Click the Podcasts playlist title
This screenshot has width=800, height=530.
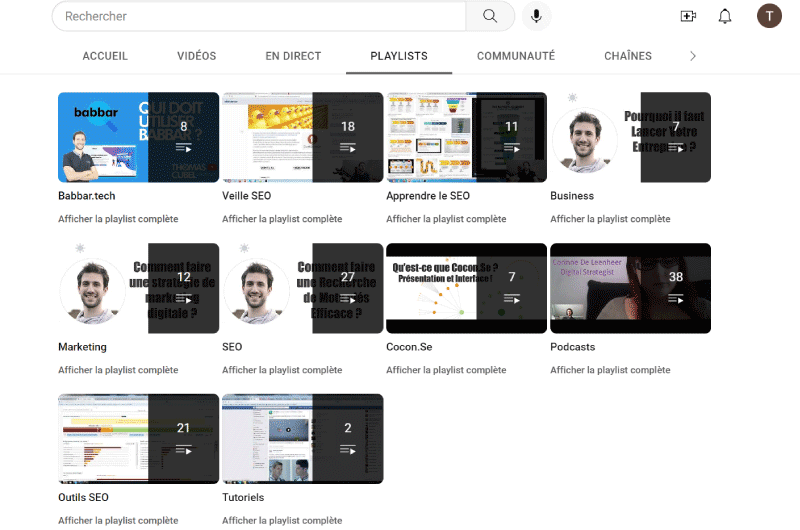pos(572,347)
